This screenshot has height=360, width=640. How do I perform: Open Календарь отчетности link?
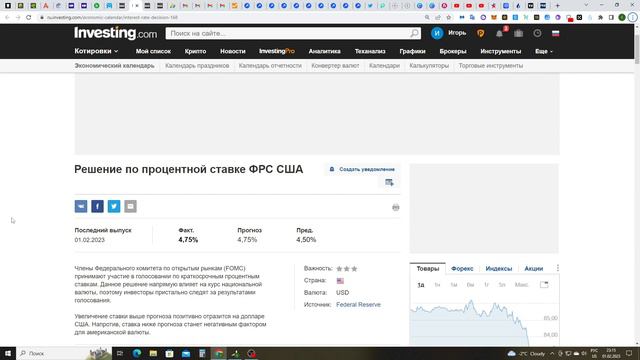[x=270, y=66]
